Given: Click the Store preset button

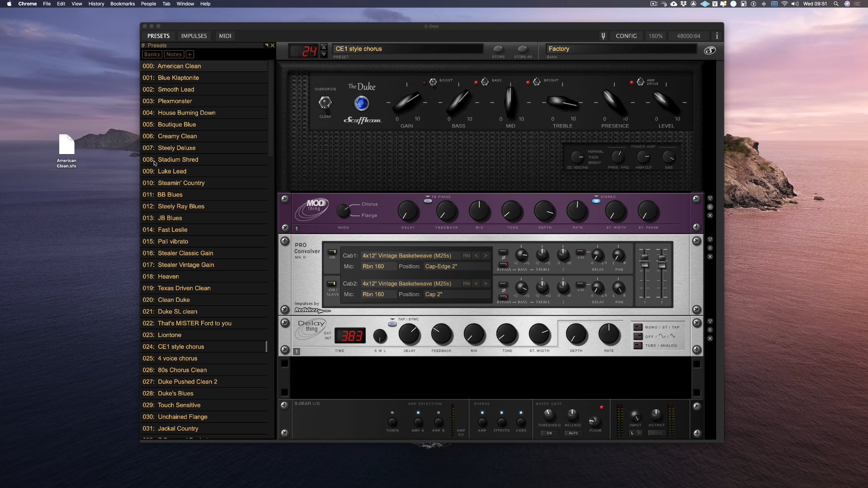Looking at the screenshot, I should coord(498,49).
